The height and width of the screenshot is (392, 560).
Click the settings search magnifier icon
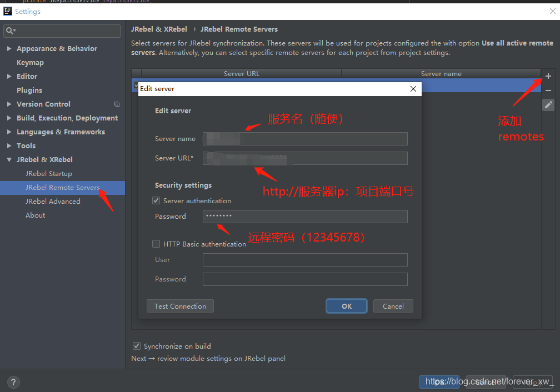click(11, 31)
